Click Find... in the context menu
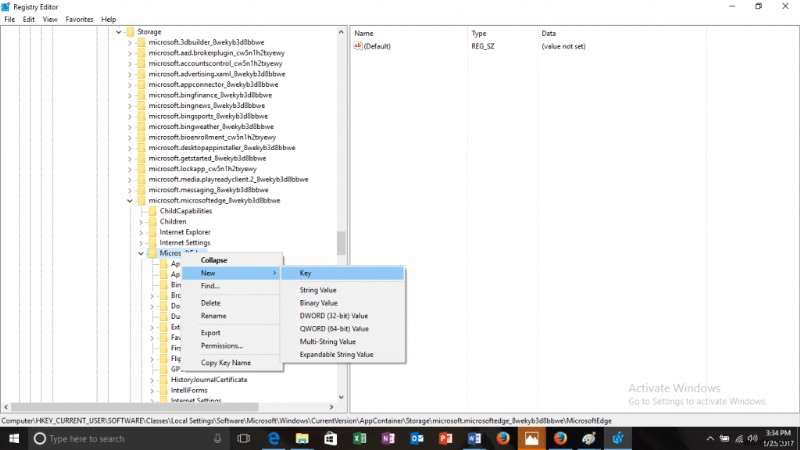Screen dimensions: 800x450 tap(231, 286)
